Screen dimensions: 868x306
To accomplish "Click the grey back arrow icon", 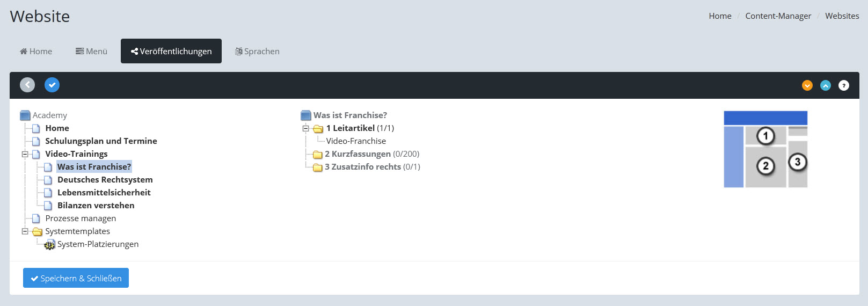I will 27,85.
